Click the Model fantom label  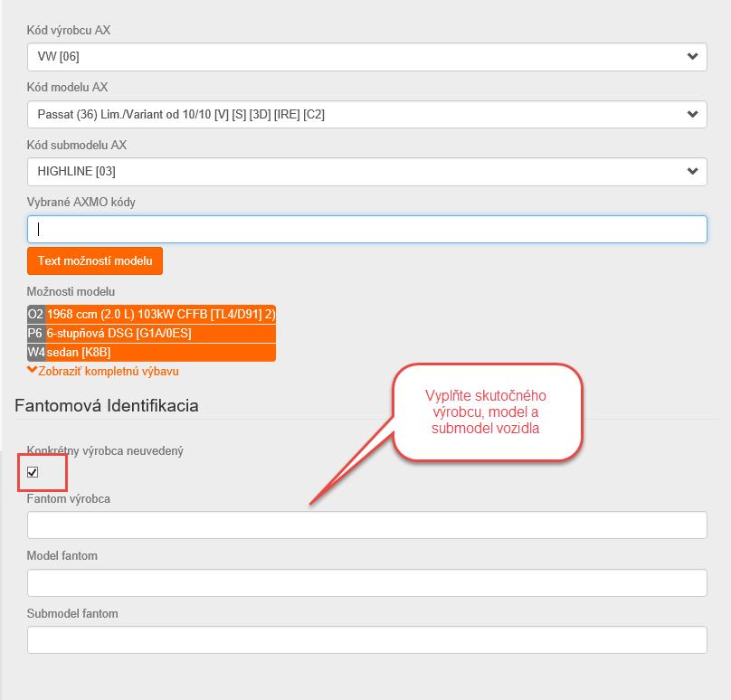click(x=62, y=556)
